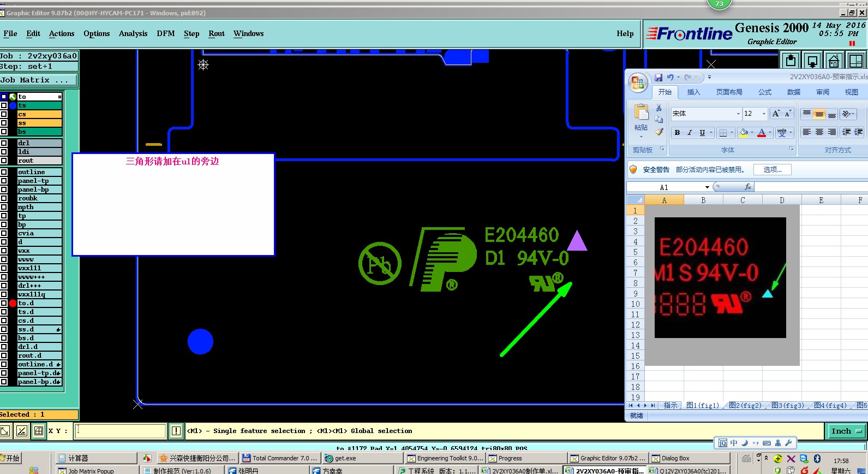
Task: Click the Job Matrix ... button
Action: click(39, 80)
